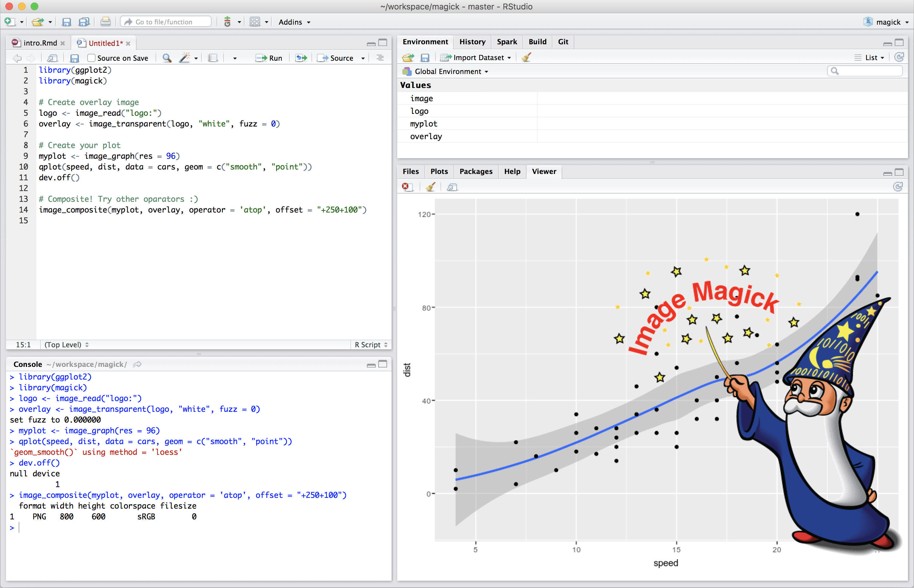Toggle the document outline icon

pyautogui.click(x=380, y=58)
